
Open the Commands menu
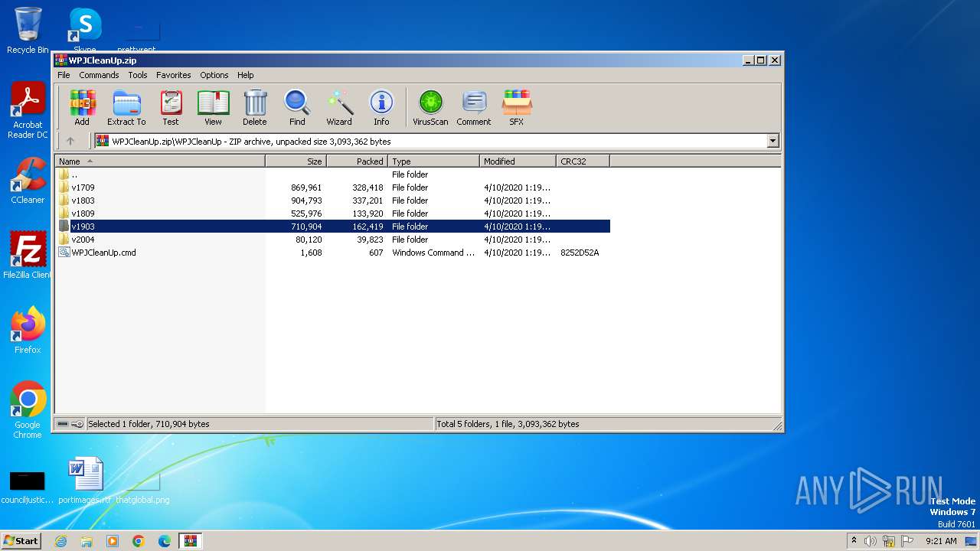coord(99,75)
